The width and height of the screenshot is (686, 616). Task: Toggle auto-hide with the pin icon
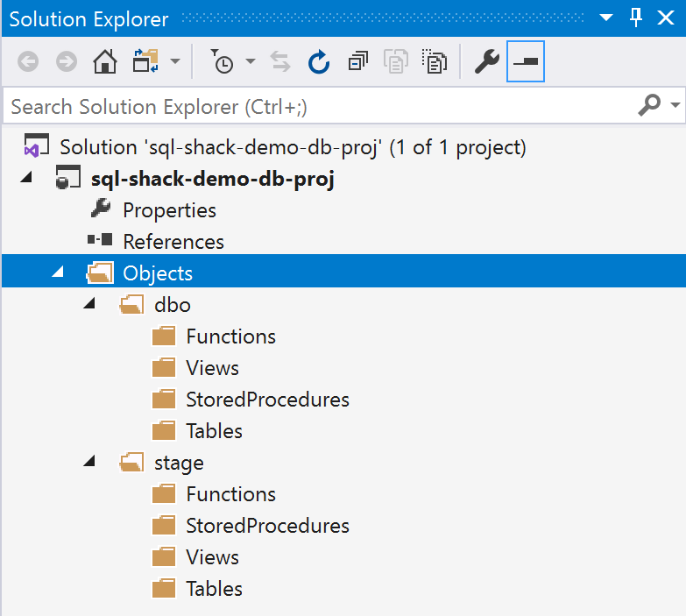637,18
